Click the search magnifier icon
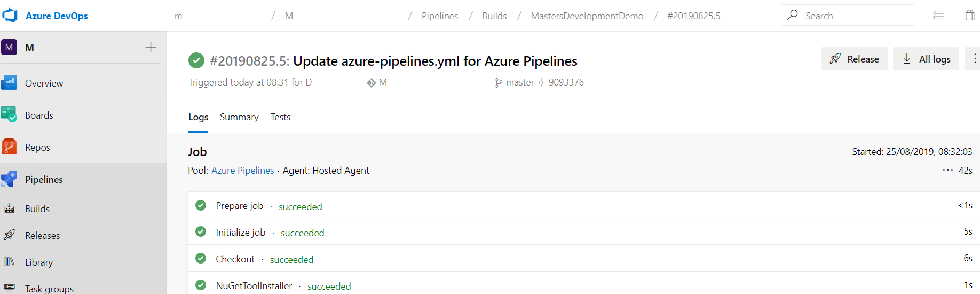The height and width of the screenshot is (294, 980). pos(793,15)
